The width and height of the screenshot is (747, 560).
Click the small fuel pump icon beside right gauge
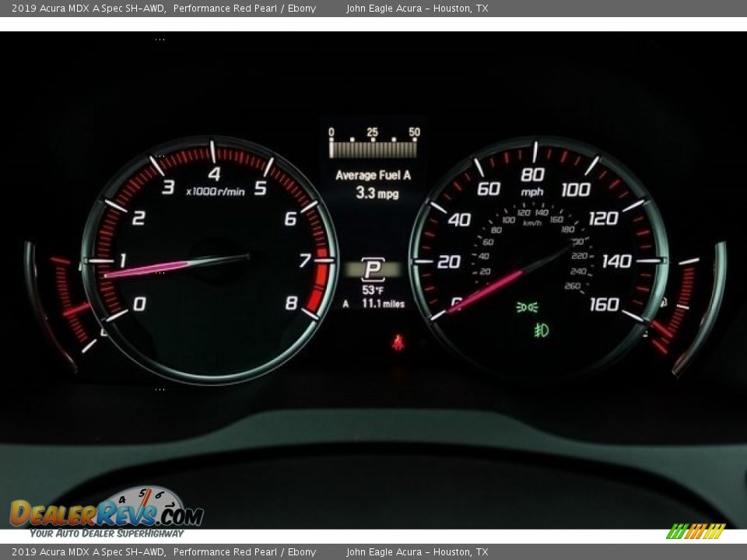tap(664, 302)
